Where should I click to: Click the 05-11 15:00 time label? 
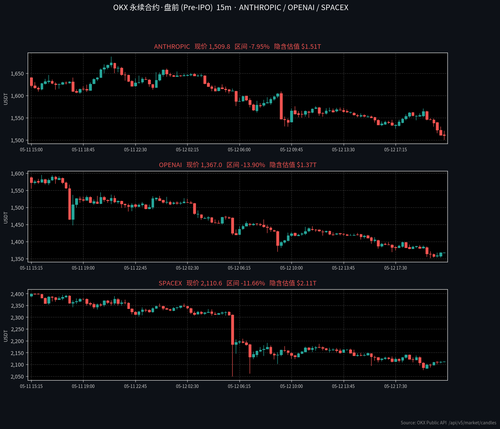(x=31, y=150)
